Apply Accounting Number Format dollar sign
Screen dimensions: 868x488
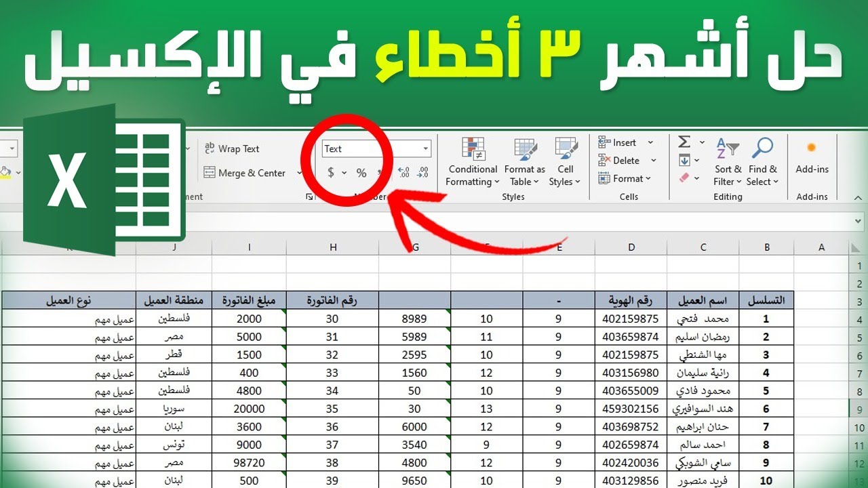pos(331,173)
